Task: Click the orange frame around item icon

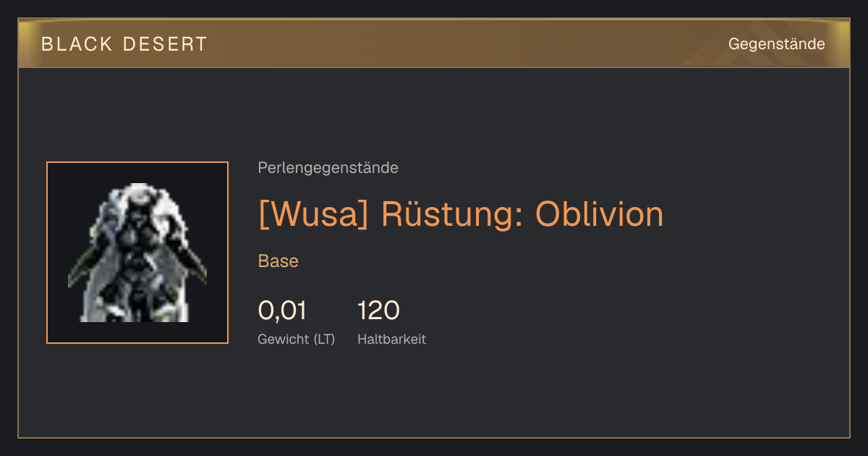Action: [137, 164]
